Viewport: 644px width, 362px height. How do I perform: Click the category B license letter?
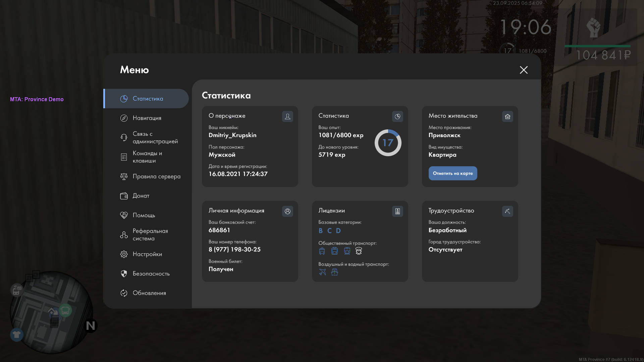pyautogui.click(x=320, y=231)
